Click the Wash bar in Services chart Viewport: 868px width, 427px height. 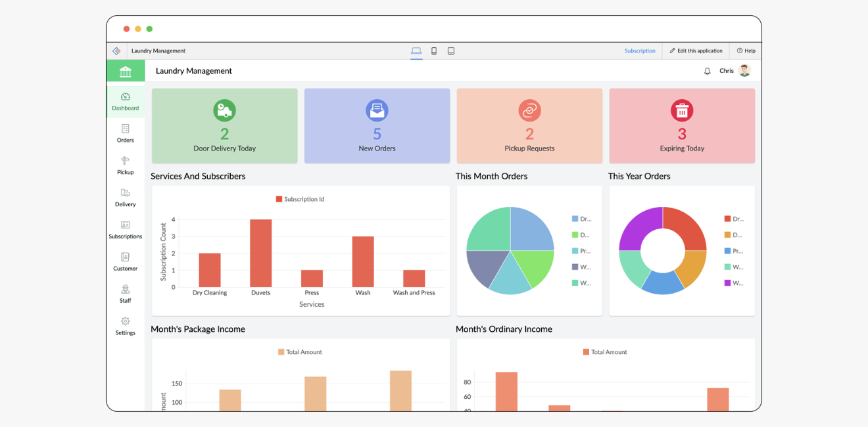tap(363, 261)
